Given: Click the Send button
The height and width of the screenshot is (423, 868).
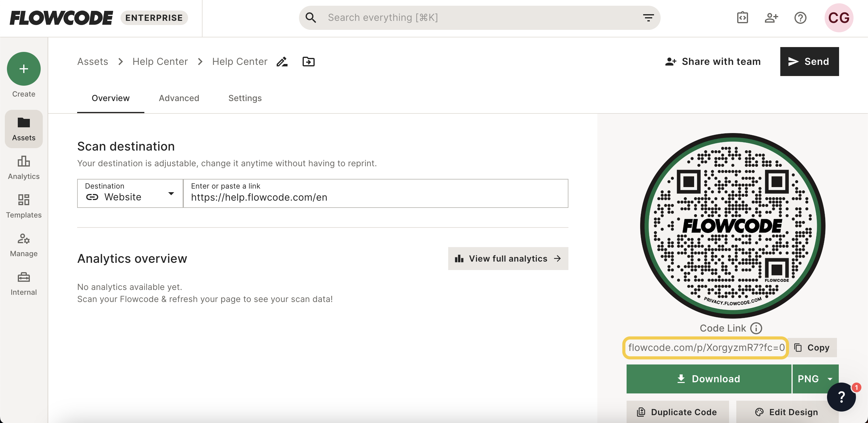Looking at the screenshot, I should 809,61.
